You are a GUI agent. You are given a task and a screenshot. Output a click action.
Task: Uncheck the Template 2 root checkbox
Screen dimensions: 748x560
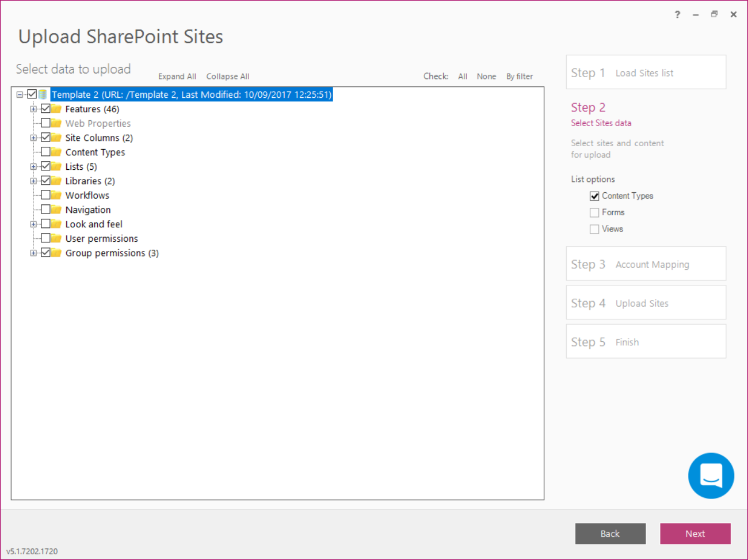pos(32,94)
